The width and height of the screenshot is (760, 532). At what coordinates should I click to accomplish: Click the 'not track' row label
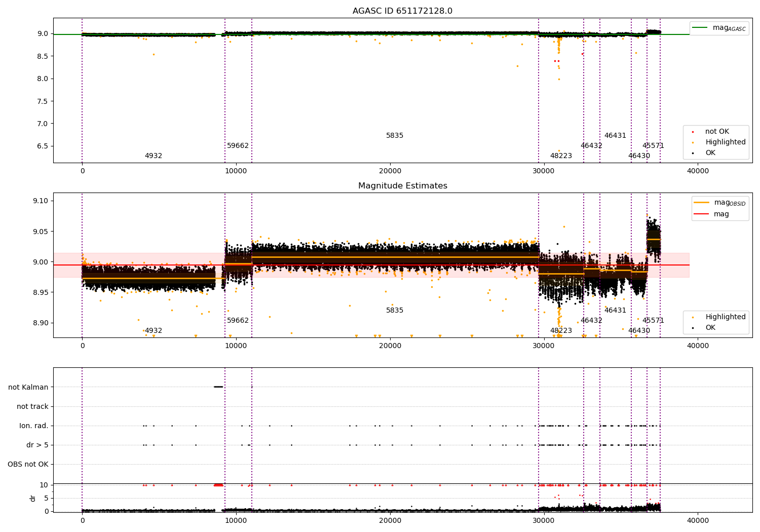[32, 407]
